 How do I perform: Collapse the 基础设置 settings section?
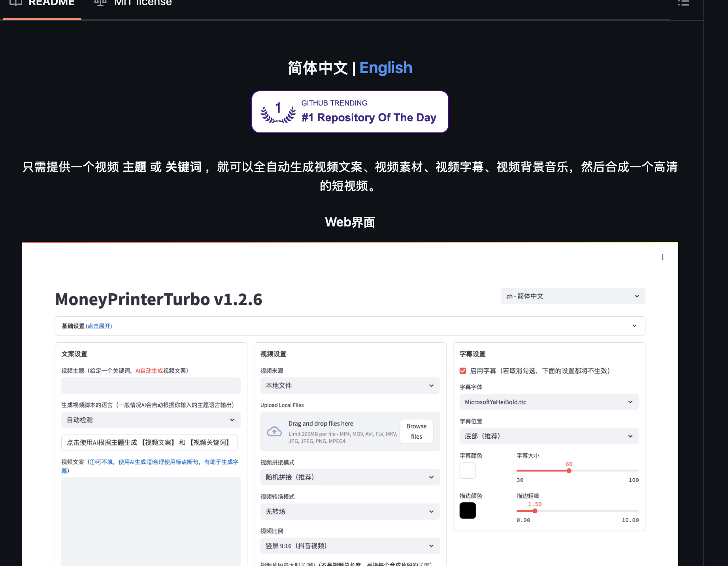pos(634,326)
